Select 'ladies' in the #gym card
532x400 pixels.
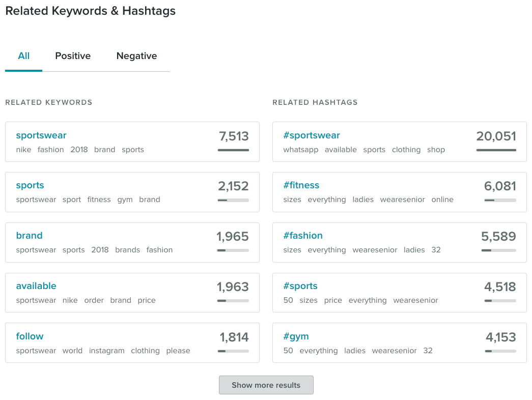[x=355, y=351]
